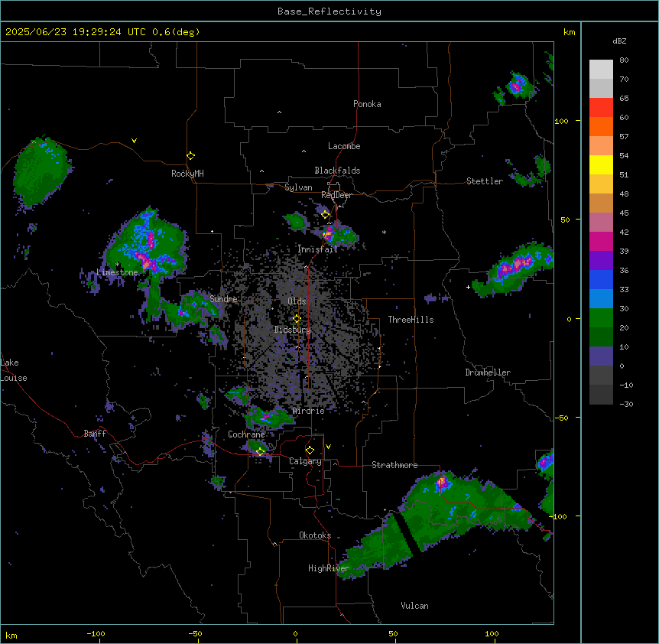The width and height of the screenshot is (659, 644).
Task: Click the Drumheller label
Action: (x=488, y=372)
